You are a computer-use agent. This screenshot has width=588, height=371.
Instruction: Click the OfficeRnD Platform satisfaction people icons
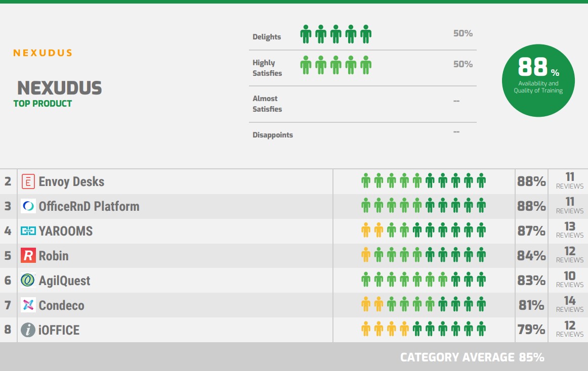click(x=424, y=205)
